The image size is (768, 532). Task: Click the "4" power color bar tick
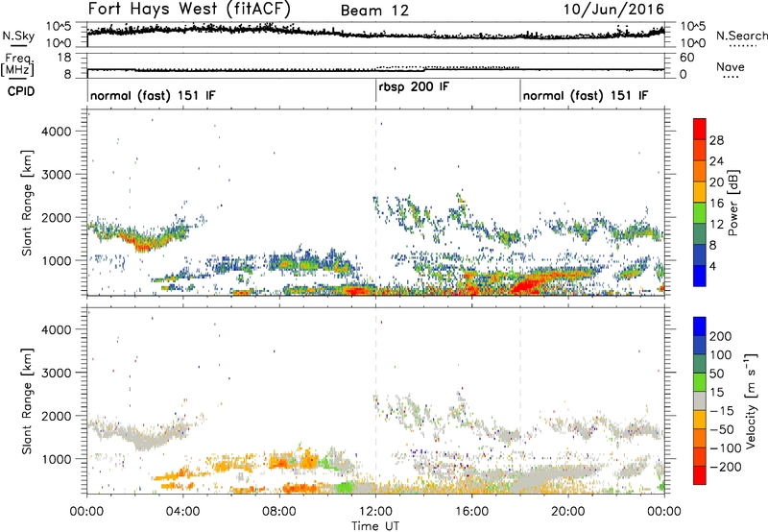tap(713, 266)
